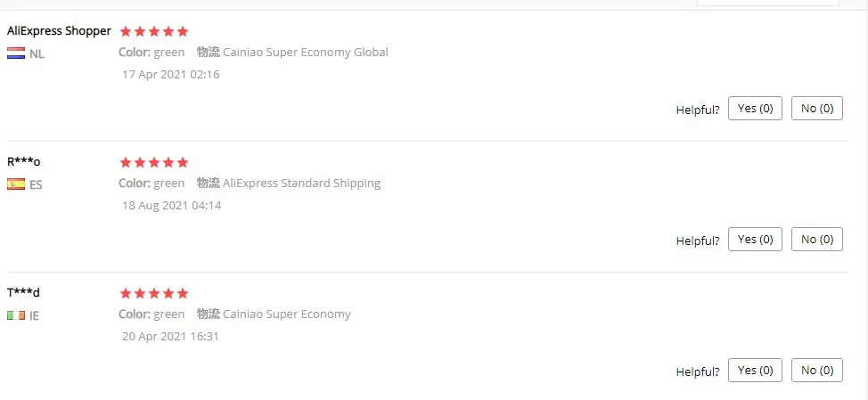Click reviewer name R***o
The image size is (868, 400).
click(x=24, y=162)
